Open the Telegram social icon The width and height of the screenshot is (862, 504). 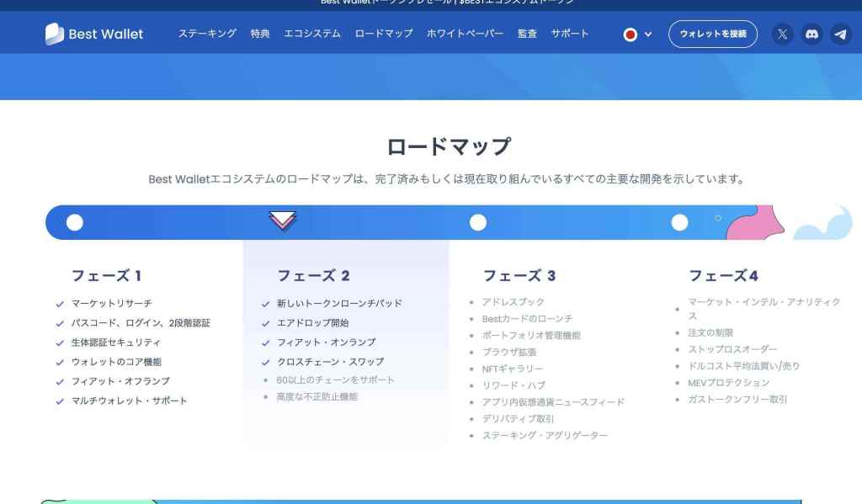(841, 34)
